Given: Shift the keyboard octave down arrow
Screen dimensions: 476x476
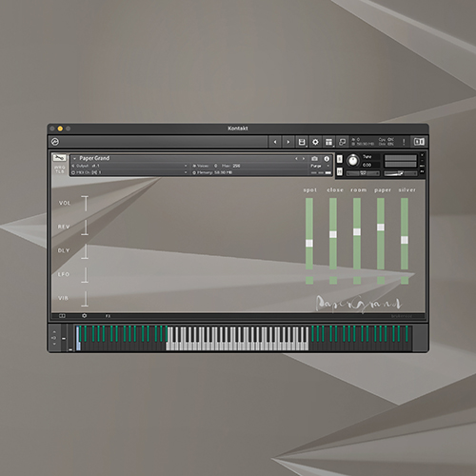Looking at the screenshot, I should 54,344.
